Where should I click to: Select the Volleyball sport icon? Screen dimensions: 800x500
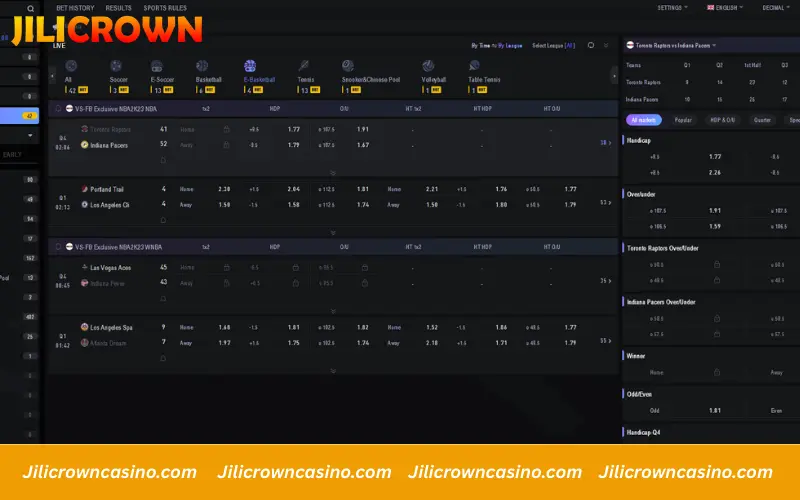[431, 66]
